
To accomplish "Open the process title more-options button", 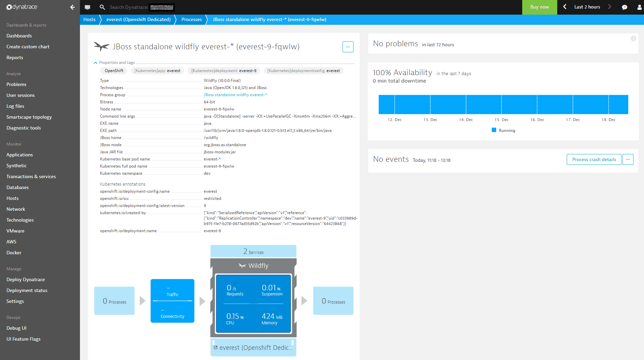I will coord(348,47).
